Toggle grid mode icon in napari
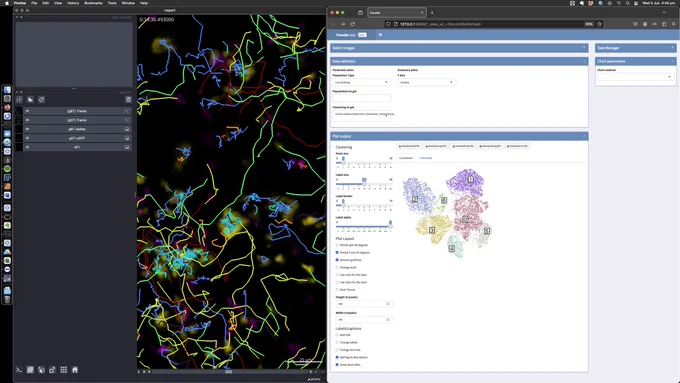Viewport: 680px width, 383px height. tap(64, 370)
